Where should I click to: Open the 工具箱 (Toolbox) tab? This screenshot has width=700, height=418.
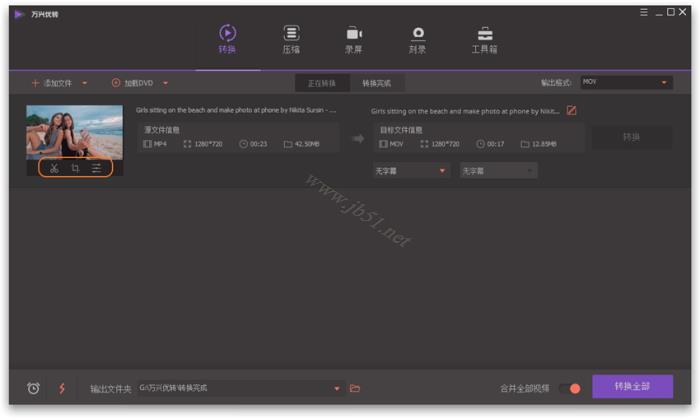tap(484, 39)
